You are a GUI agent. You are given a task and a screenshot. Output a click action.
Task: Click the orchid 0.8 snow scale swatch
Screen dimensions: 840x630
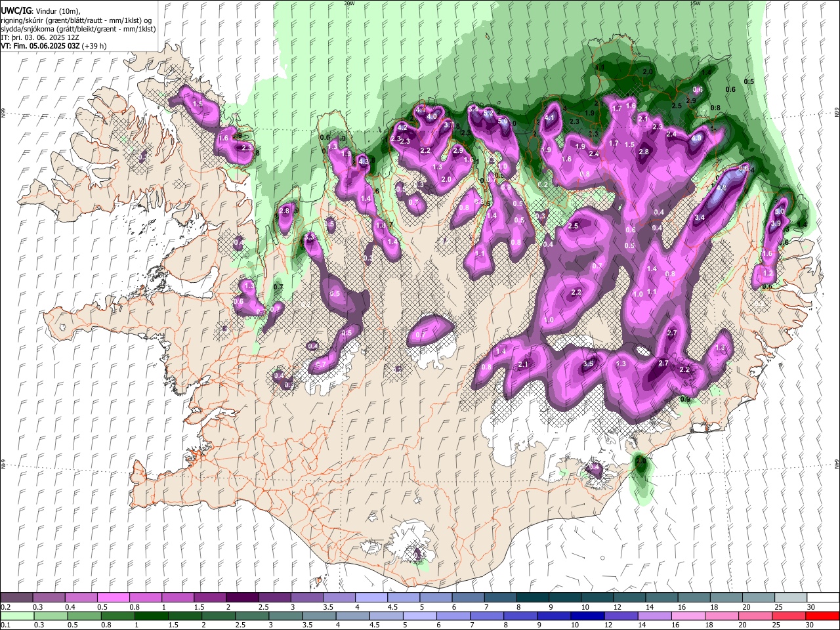pyautogui.click(x=146, y=598)
